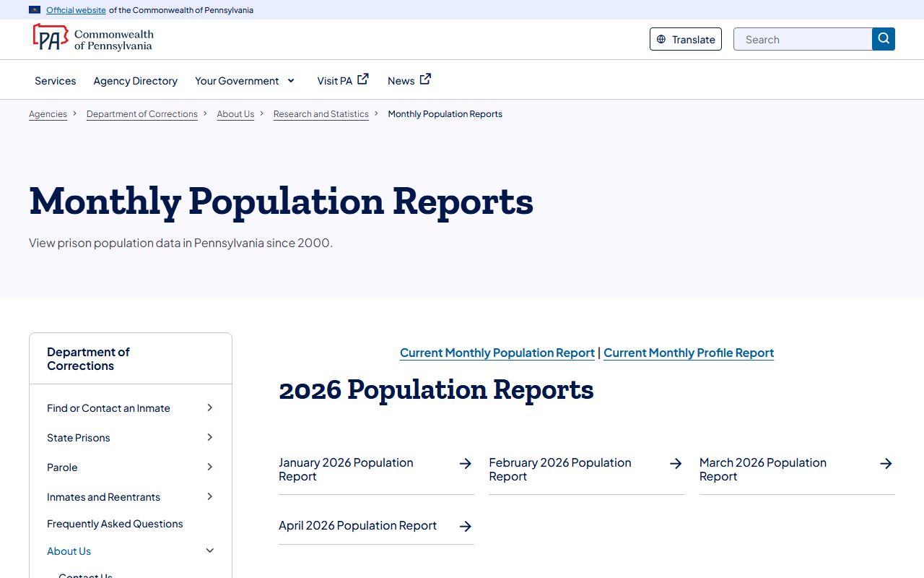Open the April 2026 Population Report link
The image size is (924, 578).
(358, 526)
